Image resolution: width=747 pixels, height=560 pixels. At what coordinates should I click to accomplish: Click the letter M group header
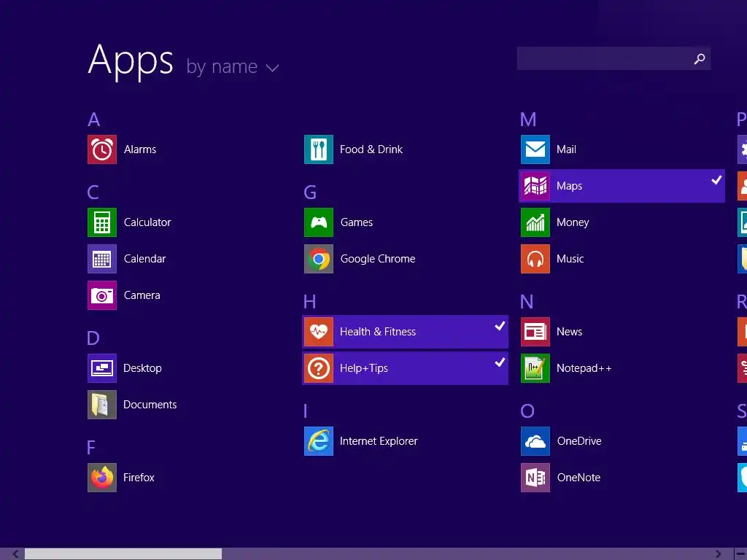(528, 120)
